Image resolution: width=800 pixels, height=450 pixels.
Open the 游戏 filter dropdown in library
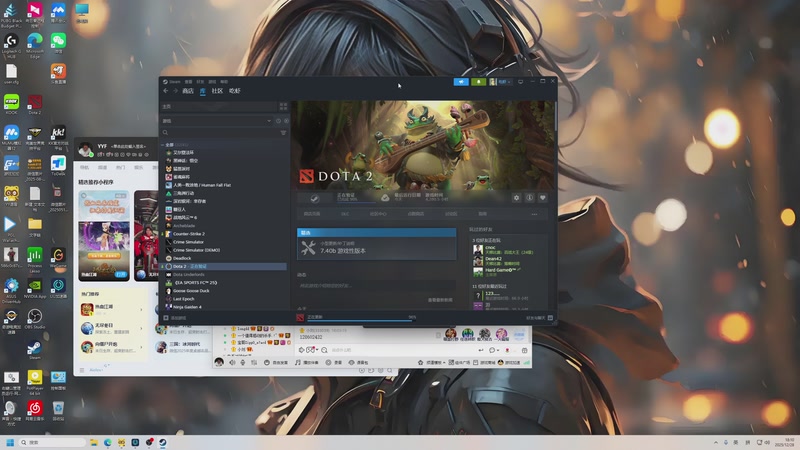coord(217,121)
